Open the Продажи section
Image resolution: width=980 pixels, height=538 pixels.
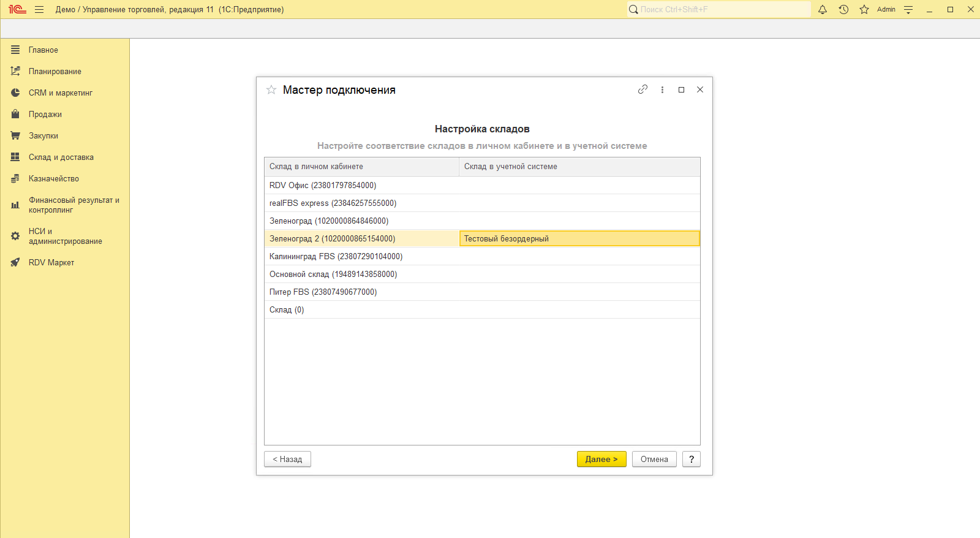(x=45, y=115)
